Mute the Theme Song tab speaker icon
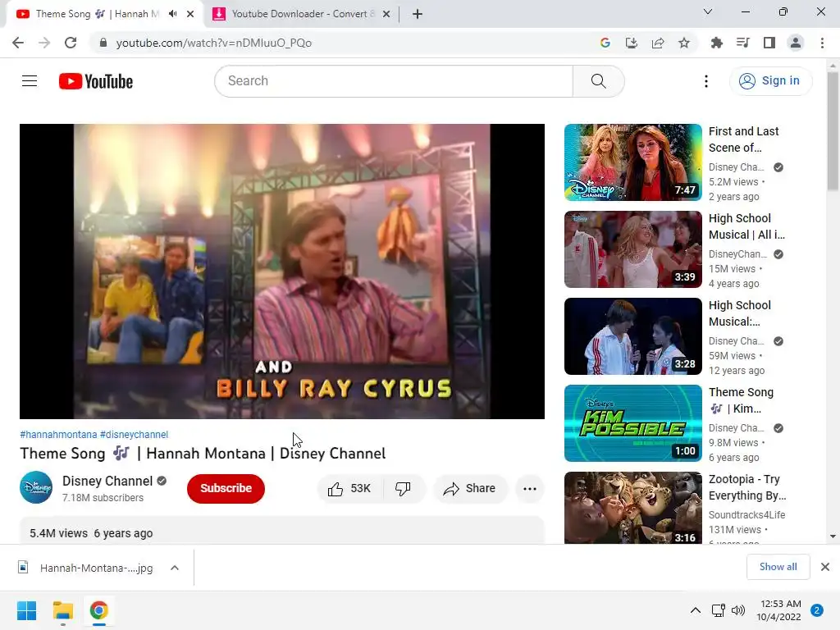This screenshot has width=840, height=630. 172,14
